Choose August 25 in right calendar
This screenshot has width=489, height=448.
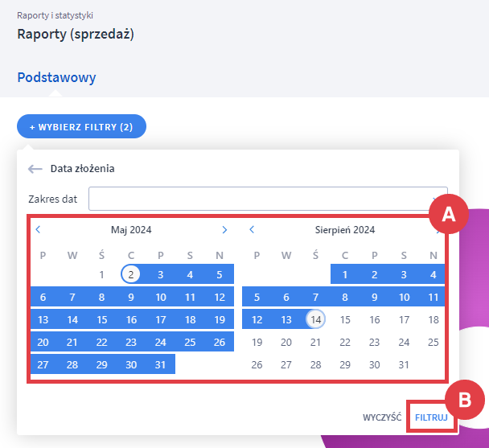coord(434,342)
